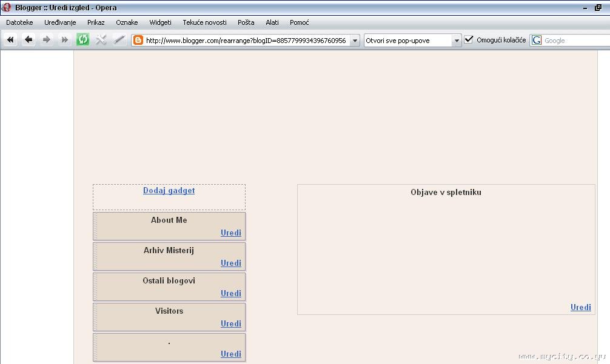Open the Otvori sve pop-upove dropdown
Screen dimensions: 610x364
pyautogui.click(x=457, y=41)
